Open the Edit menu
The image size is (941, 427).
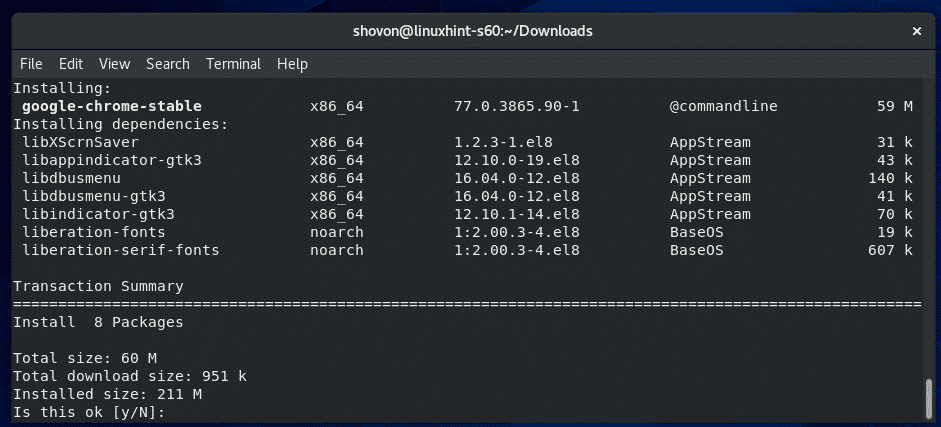coord(70,64)
